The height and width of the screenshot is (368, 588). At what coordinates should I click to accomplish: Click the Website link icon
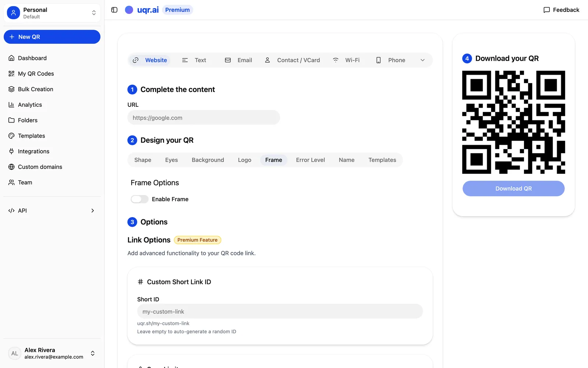136,60
